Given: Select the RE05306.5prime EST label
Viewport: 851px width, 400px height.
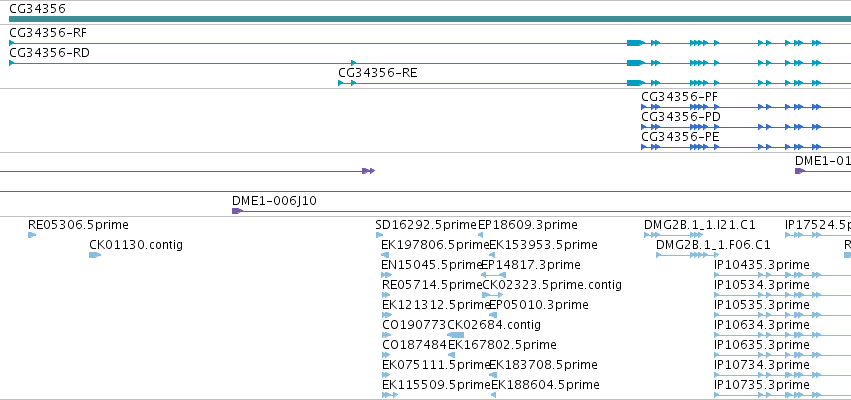Looking at the screenshot, I should pyautogui.click(x=78, y=225).
